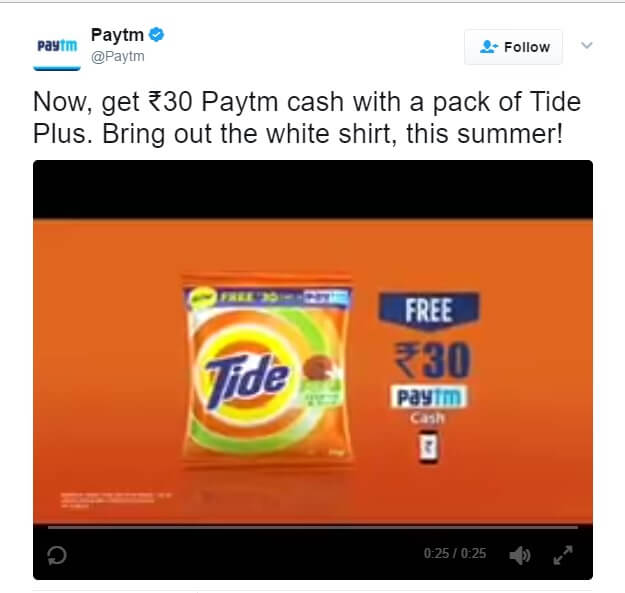Click the ₹30 text in the video
This screenshot has width=625, height=593.
[433, 359]
